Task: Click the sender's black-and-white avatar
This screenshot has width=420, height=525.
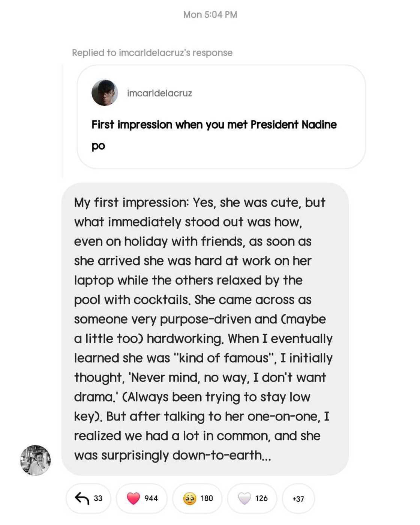Action: point(35,460)
